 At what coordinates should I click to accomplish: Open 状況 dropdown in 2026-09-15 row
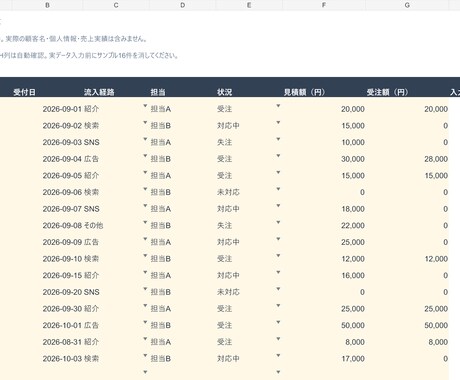point(278,272)
